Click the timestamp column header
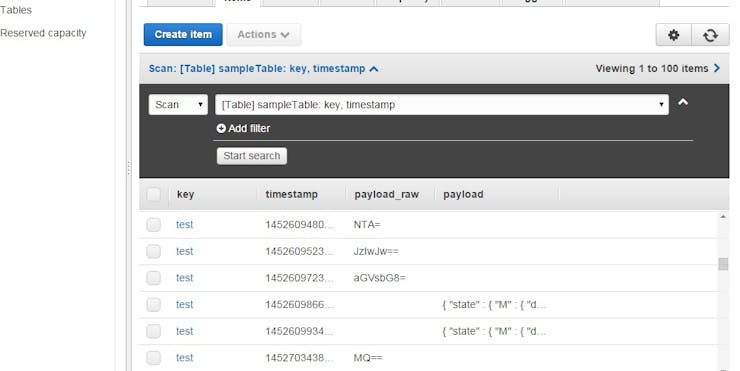Viewport: 740px width, 371px height. click(291, 194)
